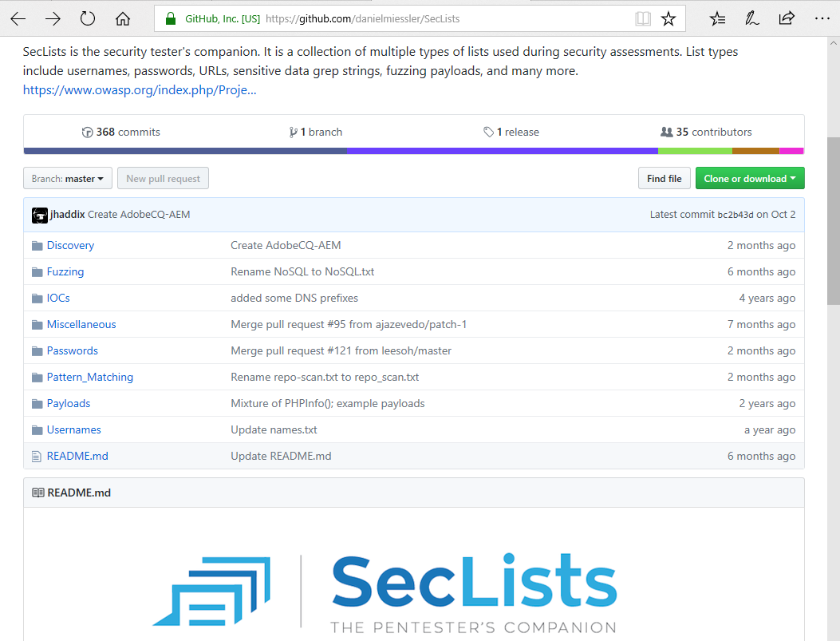Viewport: 840px width, 641px height.
Task: Open the OWASP project link
Action: (140, 90)
